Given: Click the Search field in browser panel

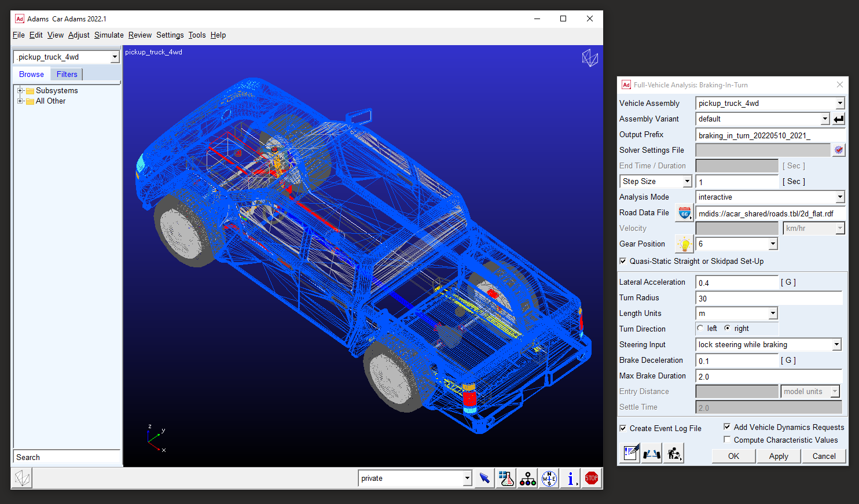Looking at the screenshot, I should click(67, 457).
